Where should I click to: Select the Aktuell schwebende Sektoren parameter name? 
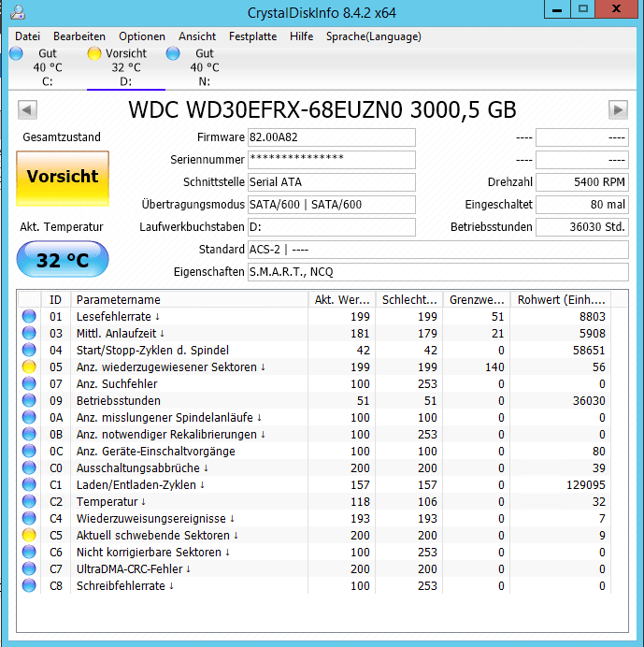pos(157,535)
